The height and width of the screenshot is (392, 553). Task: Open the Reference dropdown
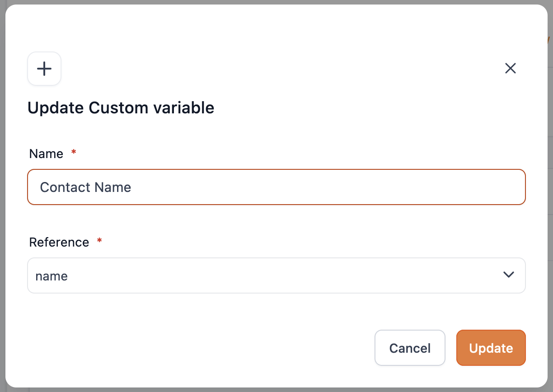pos(276,275)
